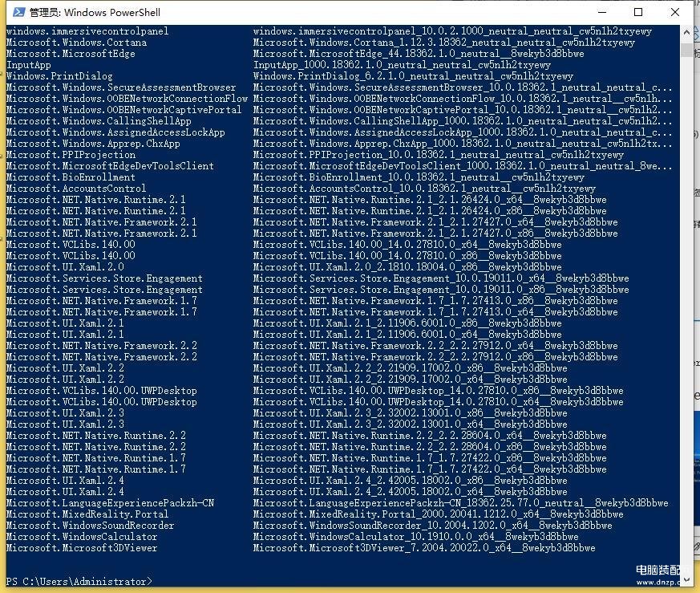
Task: Click Microsoft.BioEnrollment name entry
Action: coord(71,177)
